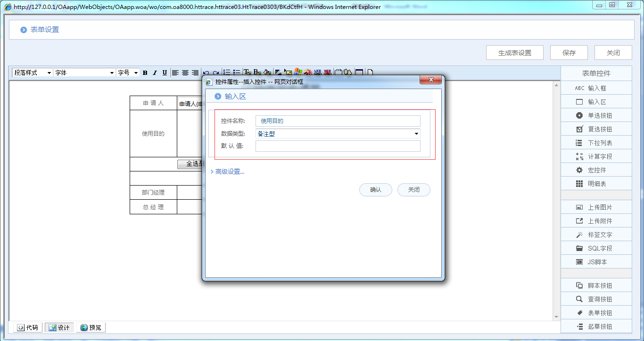This screenshot has height=341, width=644.
Task: Toggle bold formatting in editor toolbar
Action: pyautogui.click(x=145, y=73)
